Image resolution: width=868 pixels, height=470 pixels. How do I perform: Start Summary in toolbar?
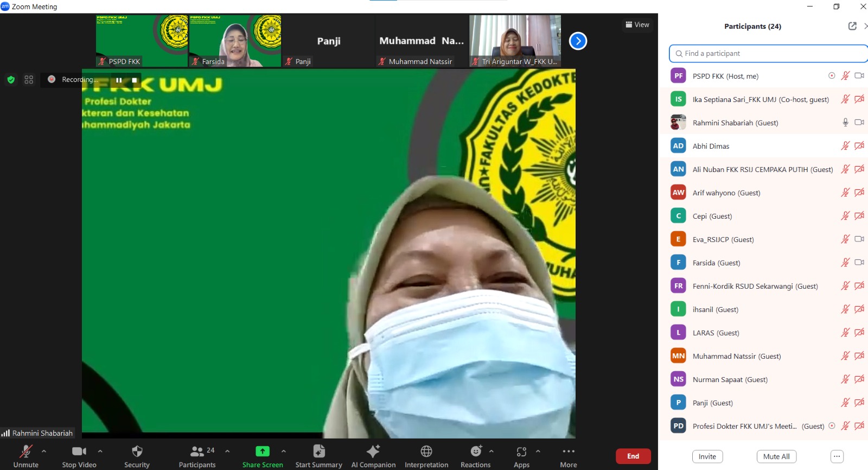319,456
